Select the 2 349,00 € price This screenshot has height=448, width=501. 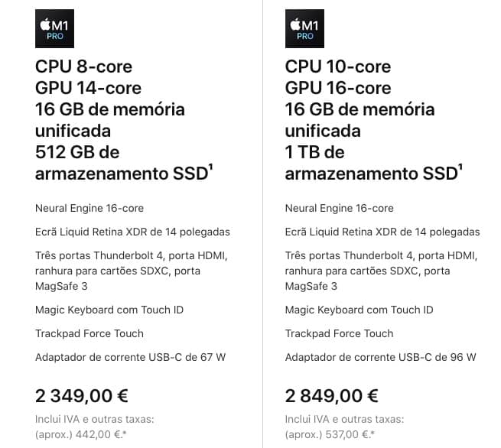tap(82, 395)
